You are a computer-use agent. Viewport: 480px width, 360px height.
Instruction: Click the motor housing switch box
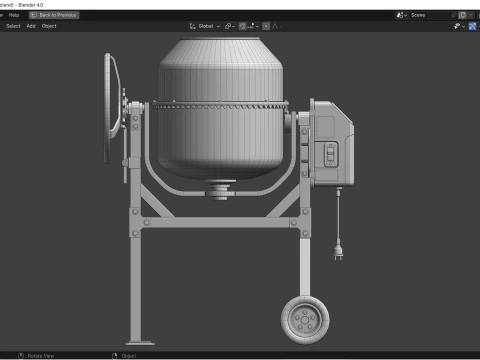(x=331, y=154)
